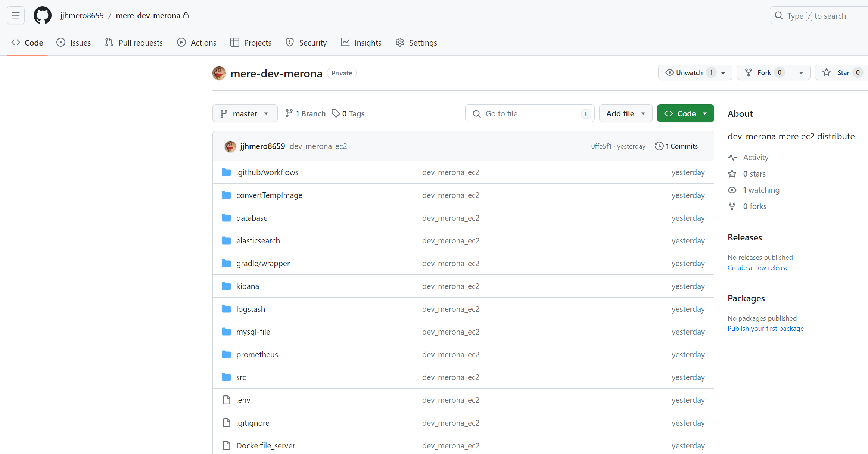Open the src folder icon
The width and height of the screenshot is (868, 454).
(x=226, y=377)
